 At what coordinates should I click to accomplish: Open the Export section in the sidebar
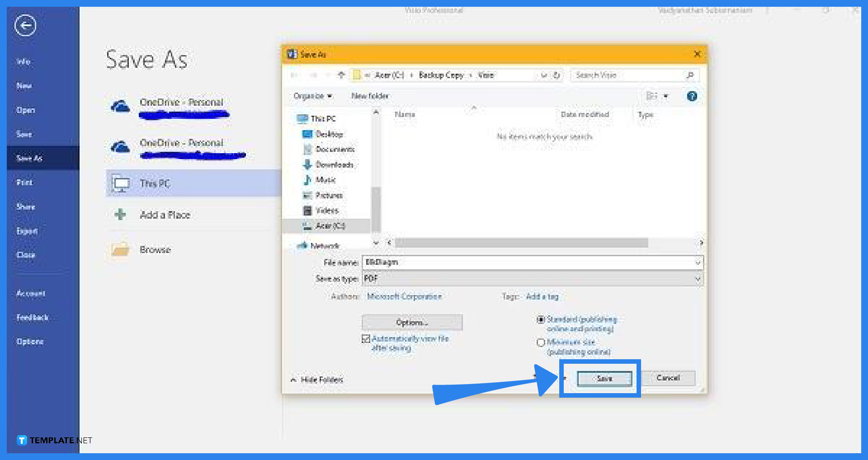(x=27, y=230)
